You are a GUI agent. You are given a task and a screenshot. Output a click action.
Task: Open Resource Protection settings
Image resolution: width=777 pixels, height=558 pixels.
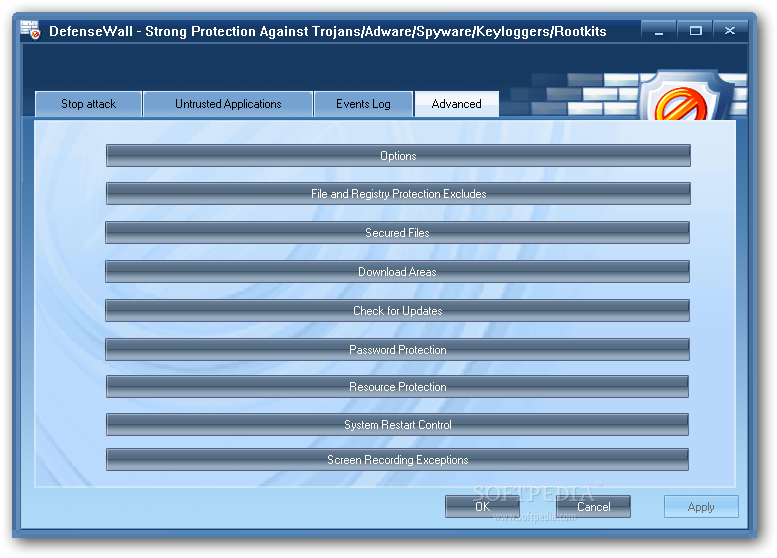tap(397, 387)
